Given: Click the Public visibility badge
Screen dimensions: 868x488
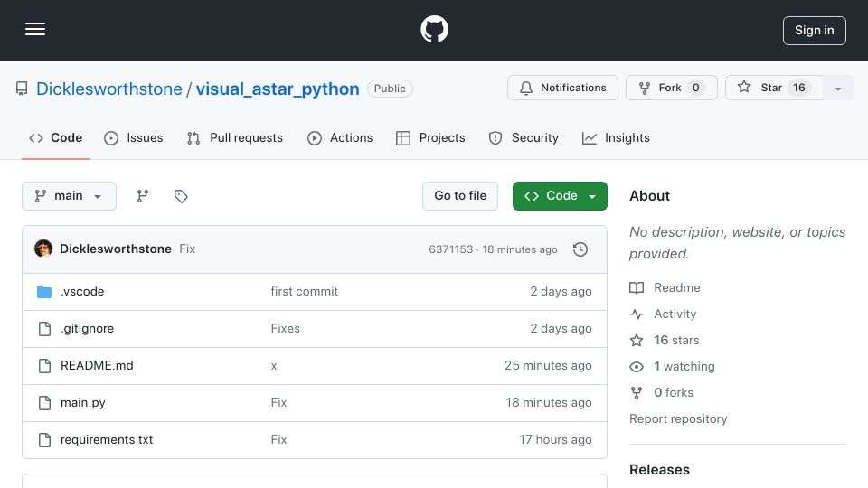Looking at the screenshot, I should click(x=390, y=89).
